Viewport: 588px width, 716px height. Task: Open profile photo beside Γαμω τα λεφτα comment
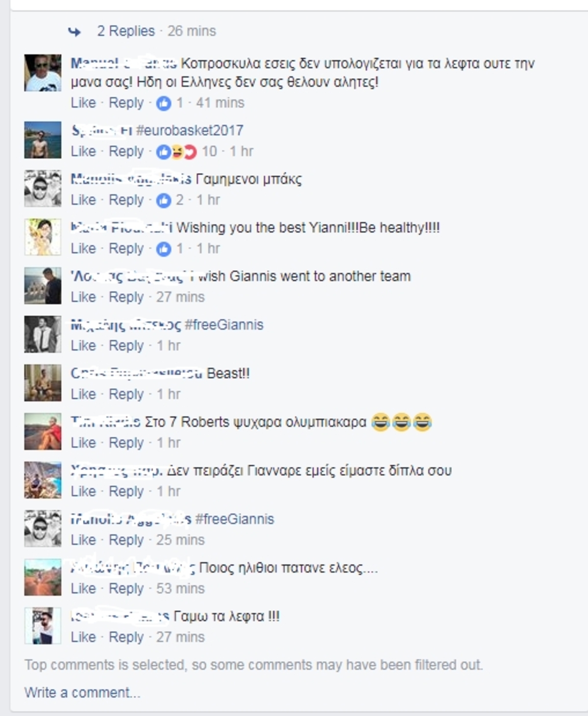[43, 626]
